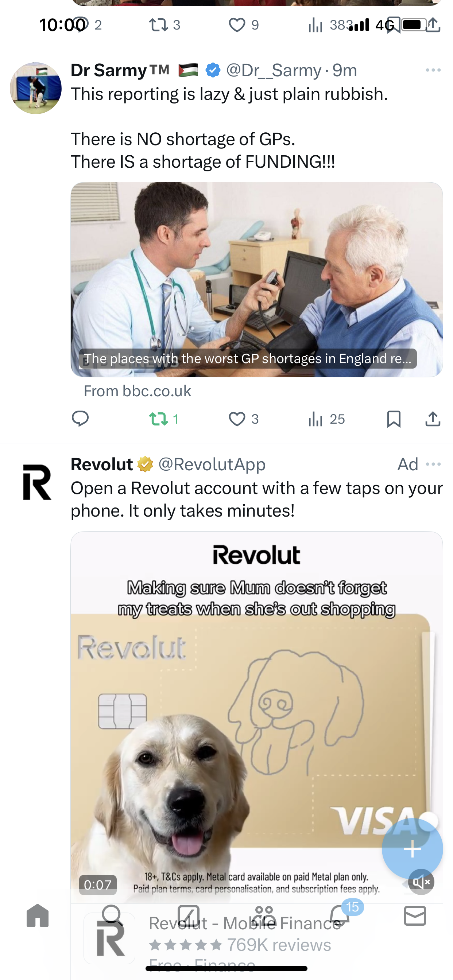Go to the Home tab
The image size is (453, 980).
(38, 915)
